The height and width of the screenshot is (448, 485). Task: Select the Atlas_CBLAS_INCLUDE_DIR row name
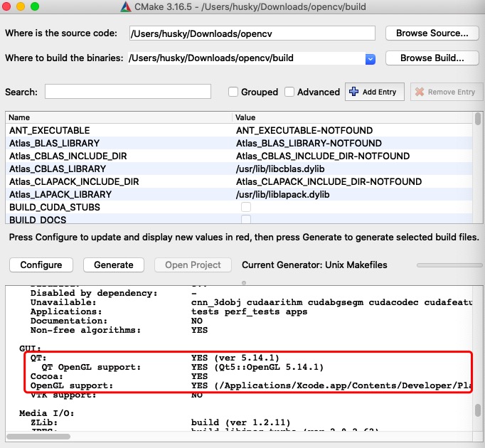[68, 156]
